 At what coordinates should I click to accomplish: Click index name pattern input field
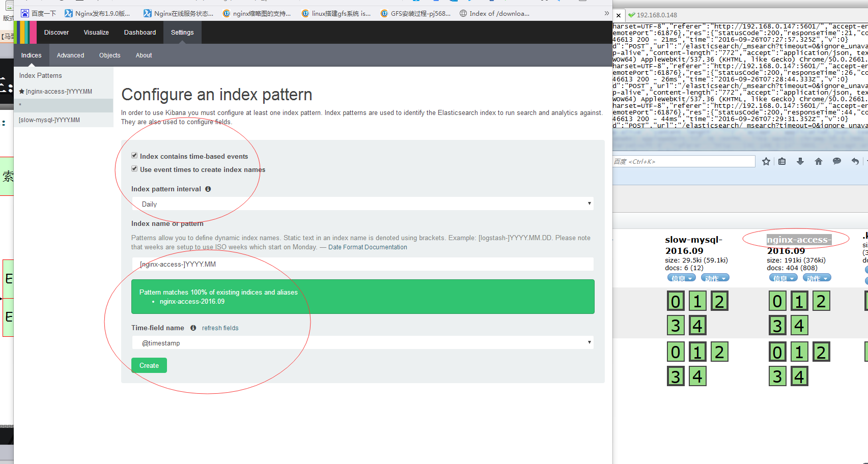click(362, 264)
